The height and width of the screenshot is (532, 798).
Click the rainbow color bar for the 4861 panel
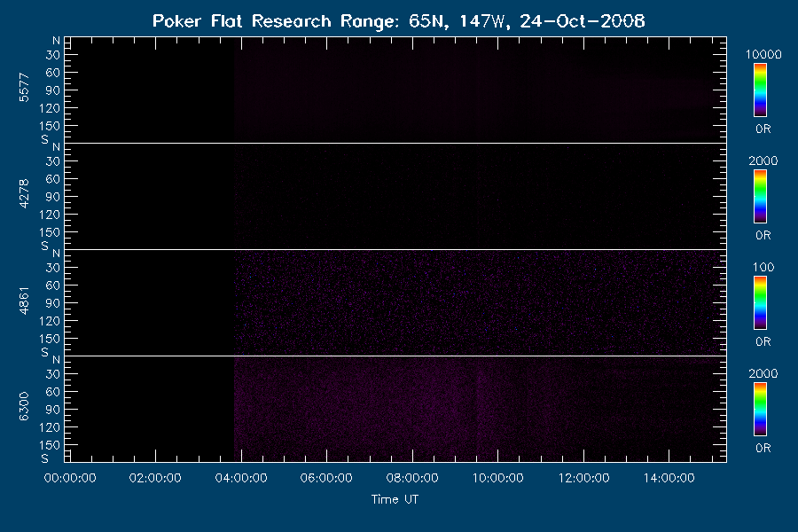pos(760,303)
